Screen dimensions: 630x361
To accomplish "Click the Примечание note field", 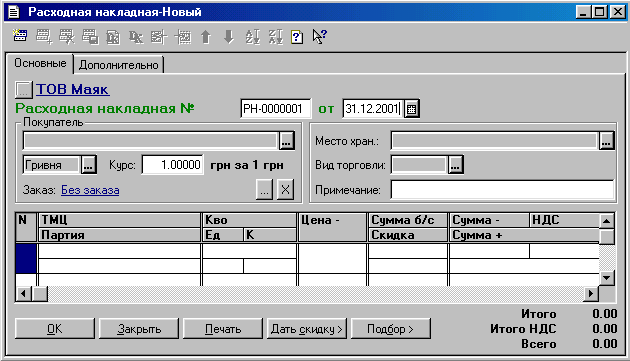I will (x=503, y=189).
